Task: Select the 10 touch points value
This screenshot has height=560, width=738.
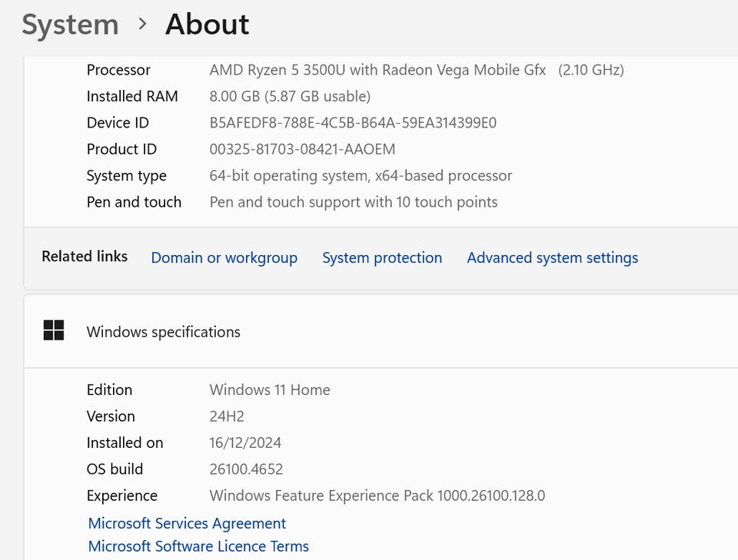Action: point(354,202)
